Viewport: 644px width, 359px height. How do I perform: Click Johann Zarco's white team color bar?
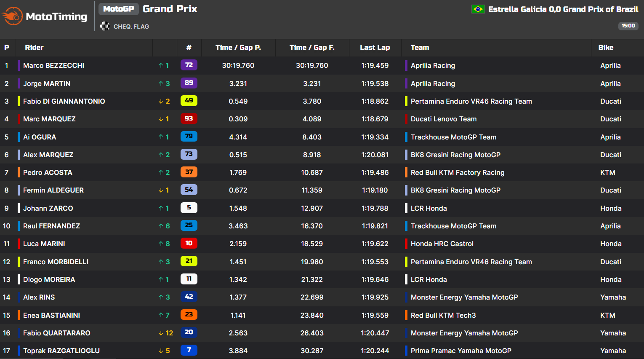pos(19,208)
